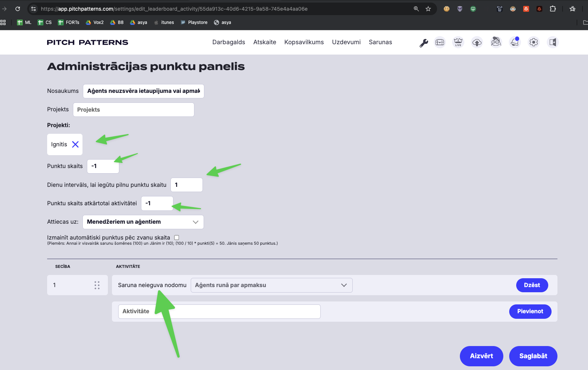
Task: Open the notifications bell icon
Action: tap(515, 42)
